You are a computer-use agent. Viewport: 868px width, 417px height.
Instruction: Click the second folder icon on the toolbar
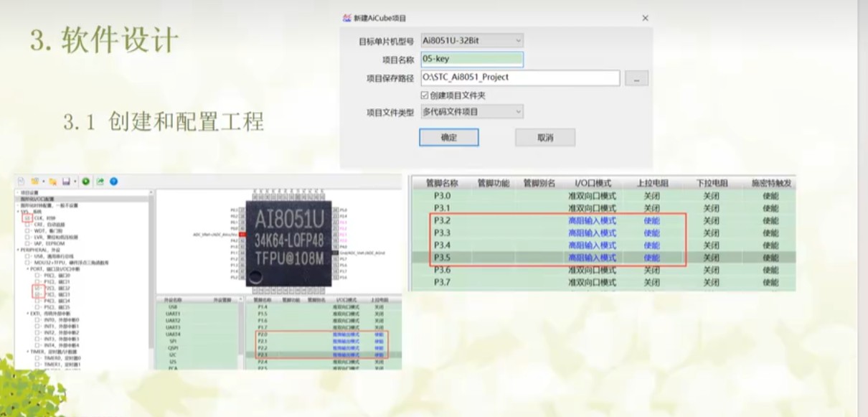coord(53,181)
